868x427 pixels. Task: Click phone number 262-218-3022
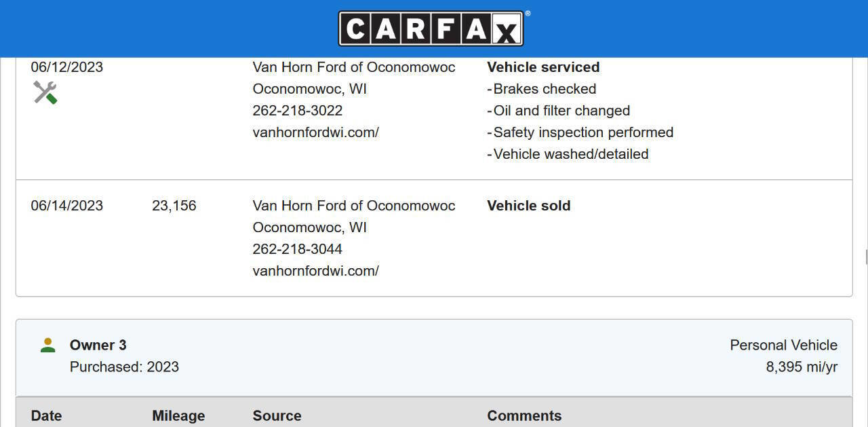click(297, 111)
